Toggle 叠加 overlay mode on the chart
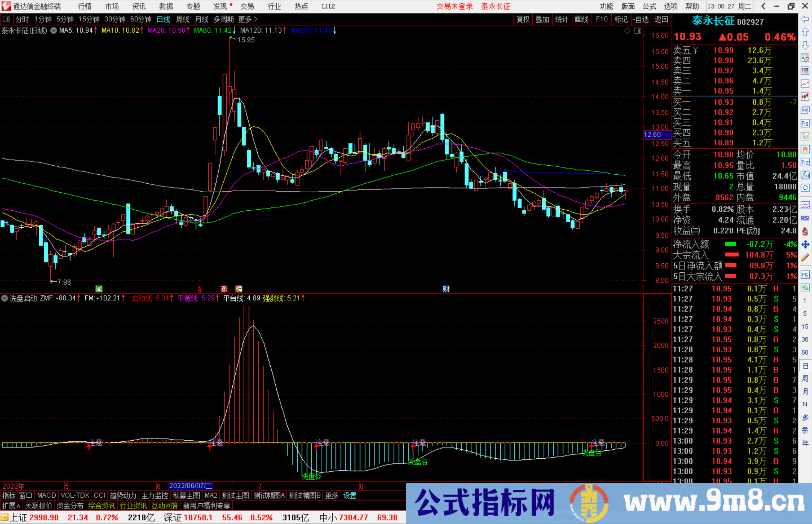The height and width of the screenshot is (524, 812). pyautogui.click(x=542, y=19)
